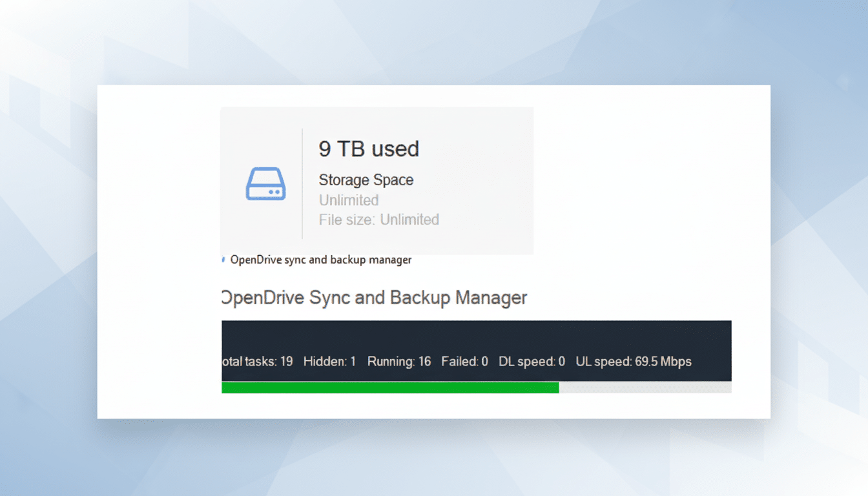Select the Failed: 0 status indicator
Screen dimensions: 868x496
(464, 362)
